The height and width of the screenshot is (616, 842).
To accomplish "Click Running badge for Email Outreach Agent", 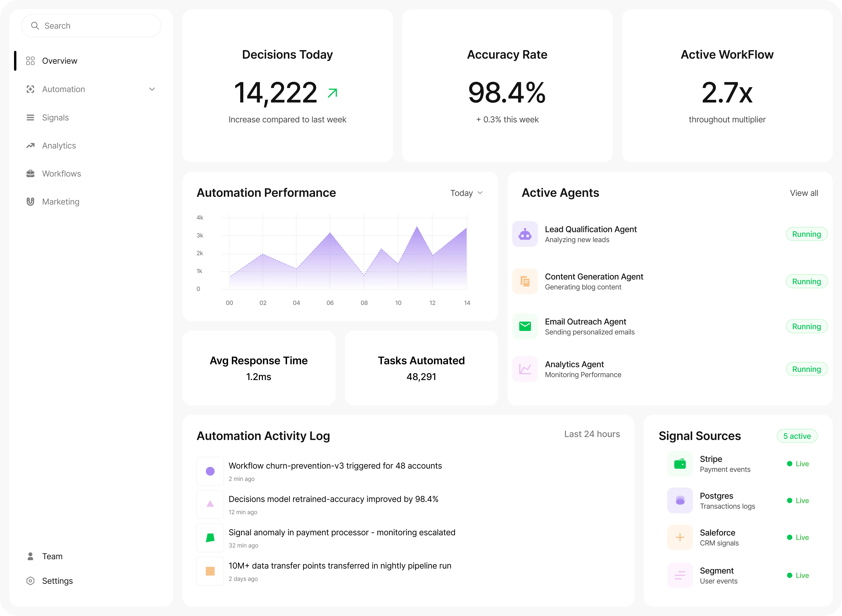I will tap(807, 327).
